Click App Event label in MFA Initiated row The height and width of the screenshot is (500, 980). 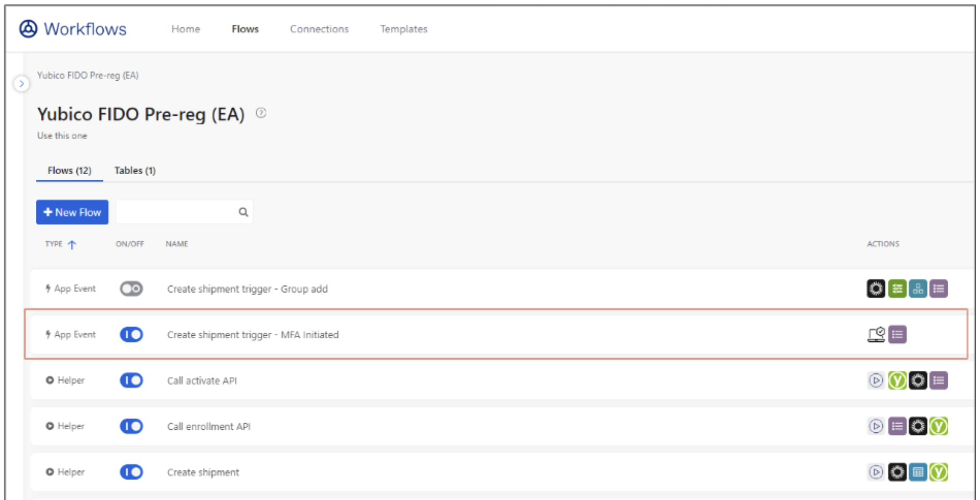click(75, 334)
